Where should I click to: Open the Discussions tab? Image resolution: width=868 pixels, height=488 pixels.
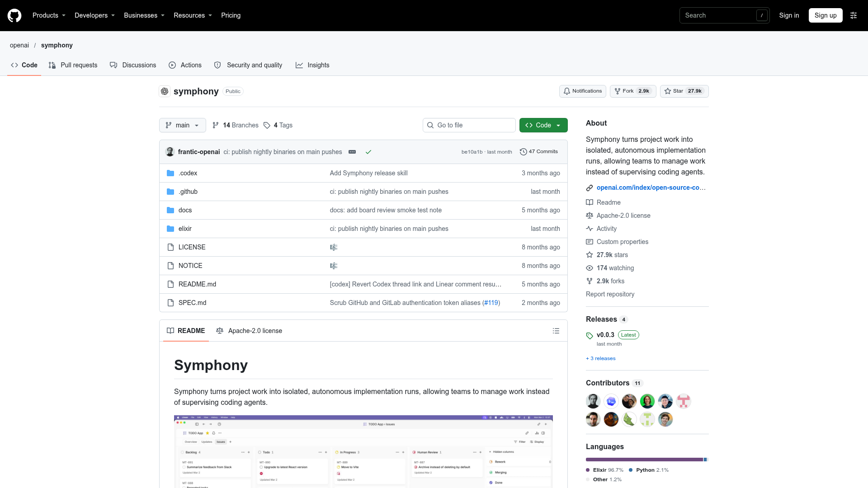pyautogui.click(x=133, y=65)
